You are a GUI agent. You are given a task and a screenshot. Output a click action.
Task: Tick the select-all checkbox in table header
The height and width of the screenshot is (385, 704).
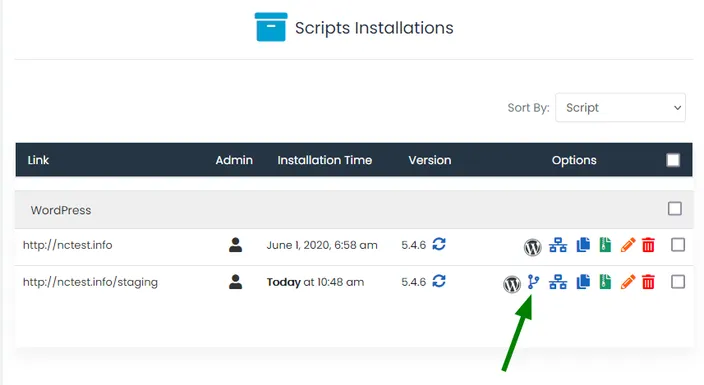(673, 160)
